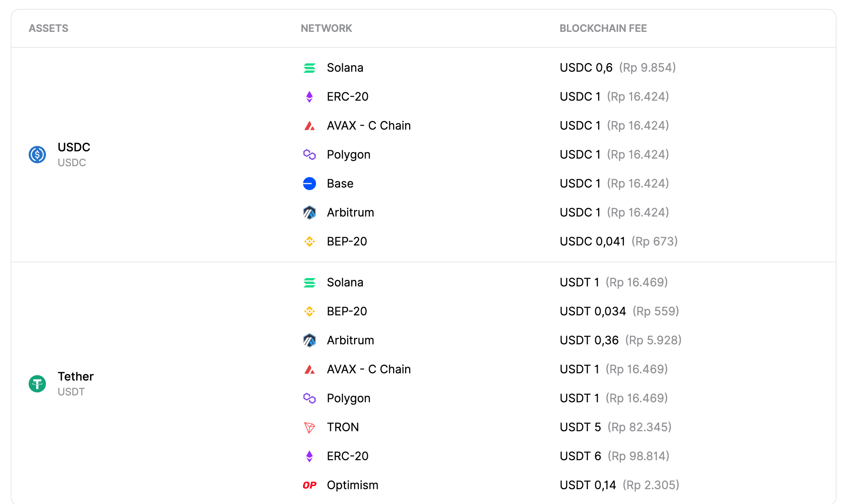Click the Optimism OP icon
The height and width of the screenshot is (504, 845).
(310, 485)
